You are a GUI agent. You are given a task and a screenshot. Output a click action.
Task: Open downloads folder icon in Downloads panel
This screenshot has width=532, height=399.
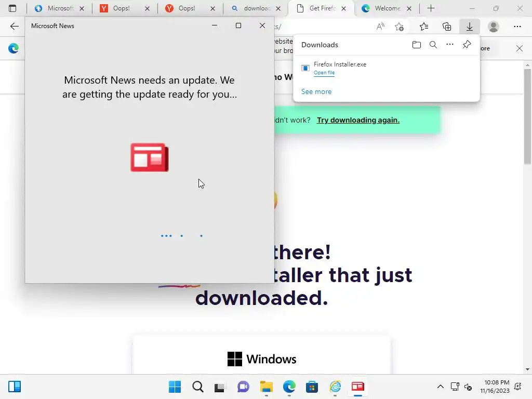tap(416, 45)
